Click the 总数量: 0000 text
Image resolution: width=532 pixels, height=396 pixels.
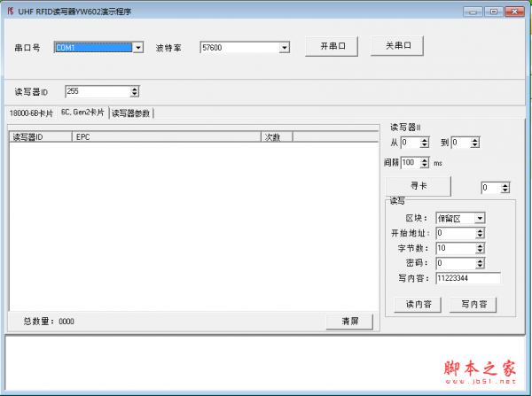[49, 322]
